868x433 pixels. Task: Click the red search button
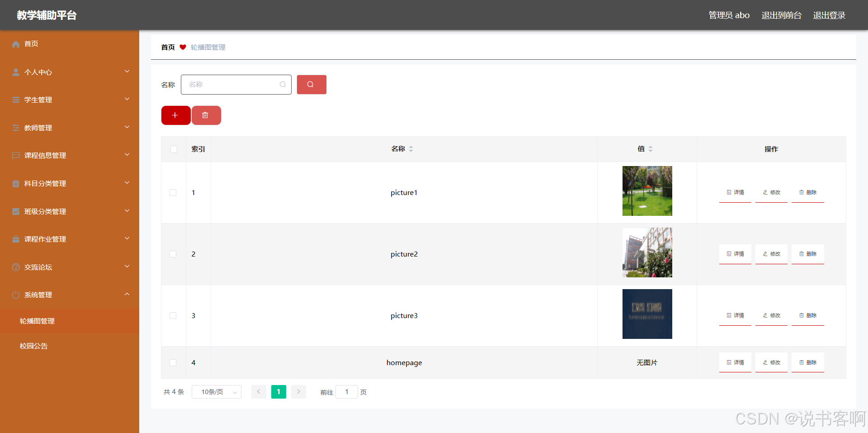[311, 85]
